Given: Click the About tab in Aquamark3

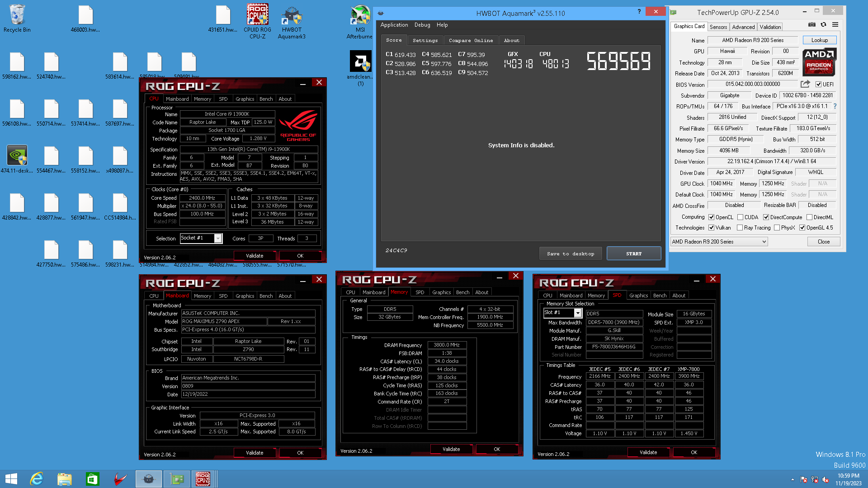Looking at the screenshot, I should pos(511,40).
